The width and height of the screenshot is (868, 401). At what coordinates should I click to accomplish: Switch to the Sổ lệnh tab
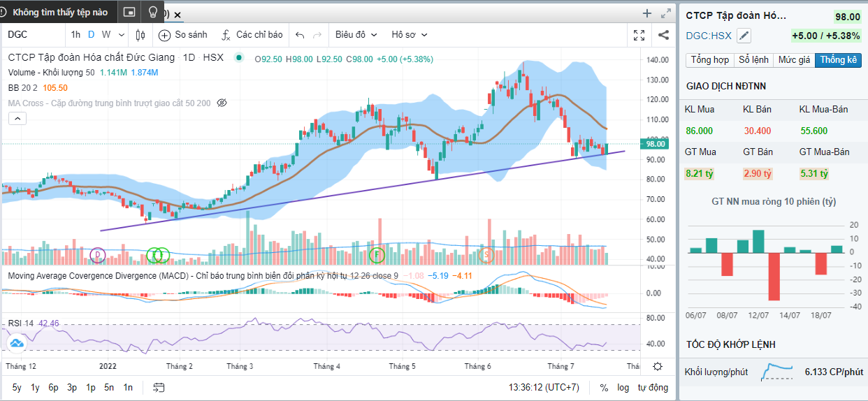[754, 60]
